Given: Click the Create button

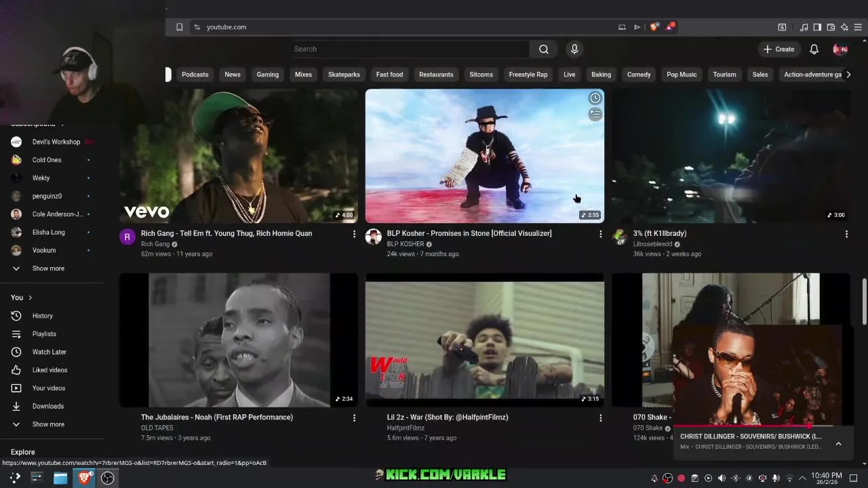Looking at the screenshot, I should point(778,49).
